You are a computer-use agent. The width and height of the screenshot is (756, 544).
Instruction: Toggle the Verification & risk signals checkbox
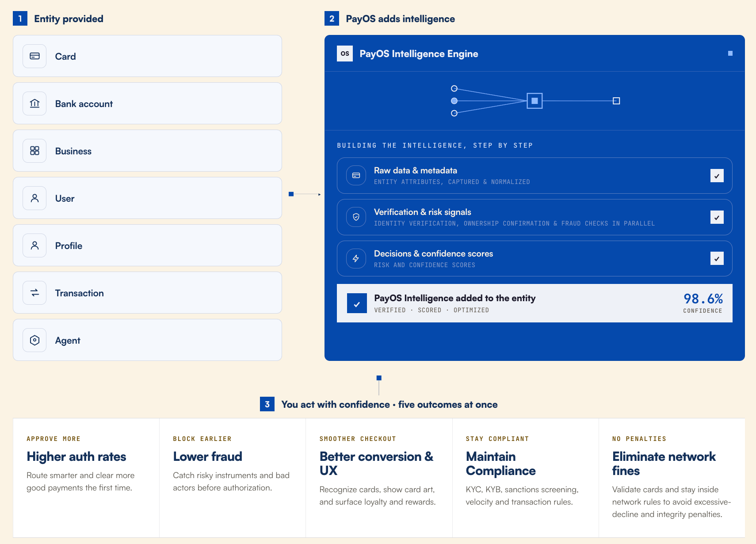tap(717, 217)
